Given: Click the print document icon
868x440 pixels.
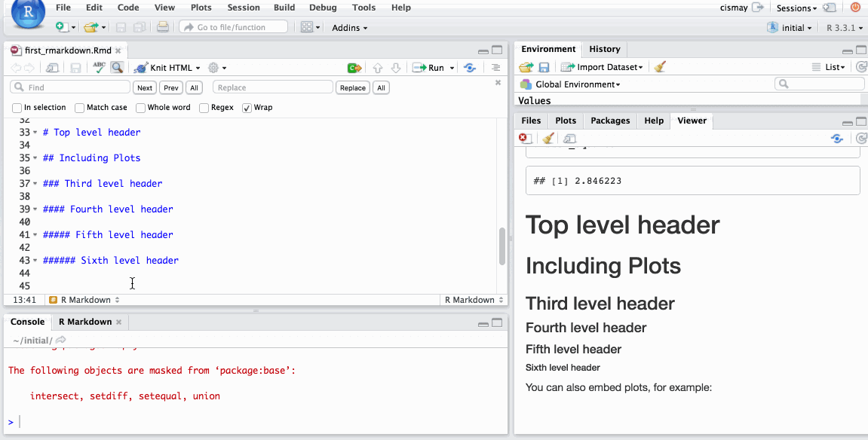Looking at the screenshot, I should point(162,27).
